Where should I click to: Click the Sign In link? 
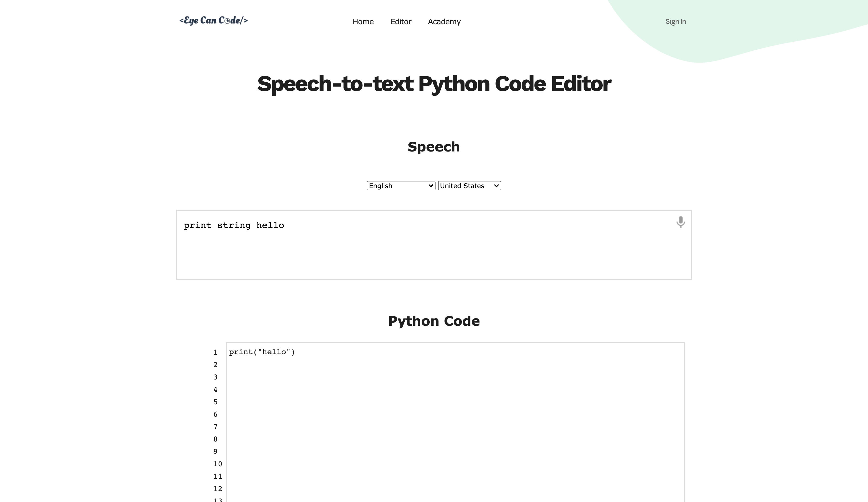tap(676, 21)
